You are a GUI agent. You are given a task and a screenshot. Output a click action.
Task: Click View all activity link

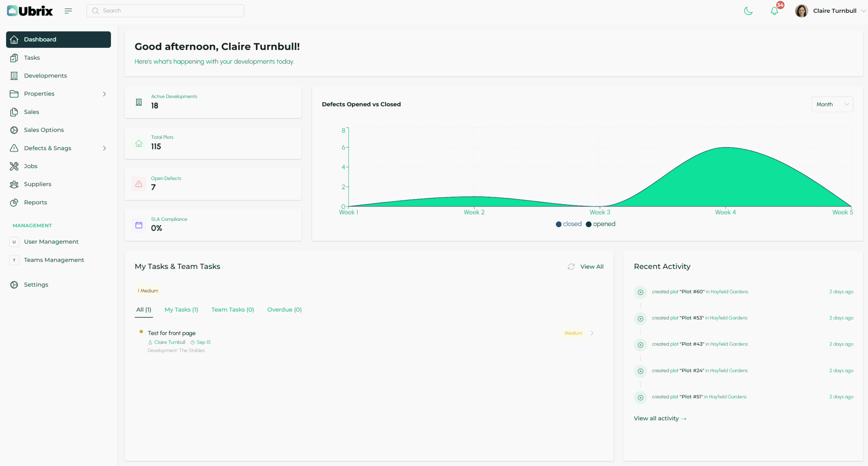click(659, 419)
